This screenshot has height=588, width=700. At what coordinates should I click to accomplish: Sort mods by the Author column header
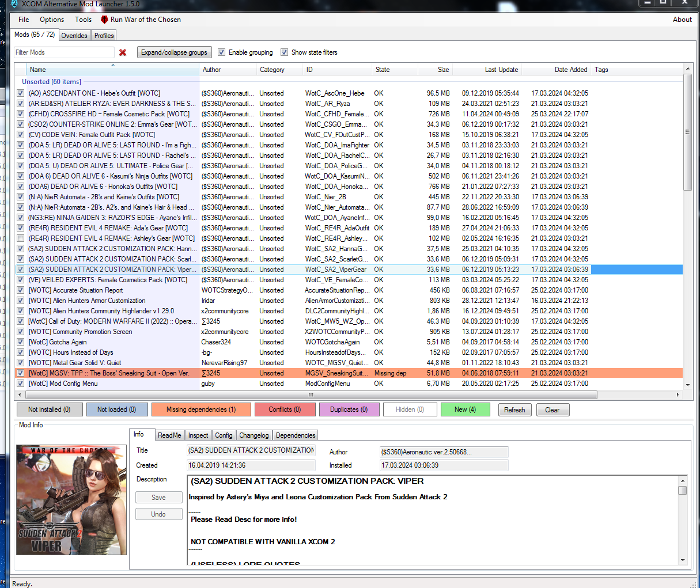tap(228, 70)
